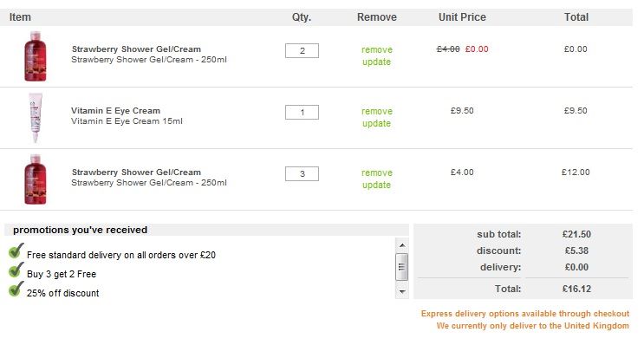Update the £12.00 Strawberry Shower Gel line
The height and width of the screenshot is (358, 644).
[x=376, y=186]
